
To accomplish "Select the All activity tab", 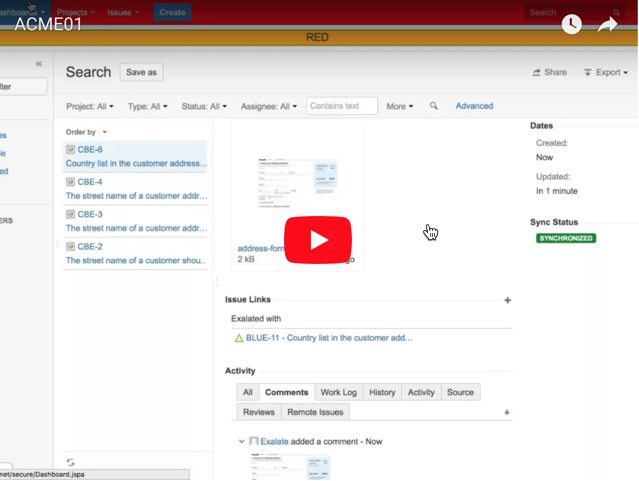I will click(x=248, y=392).
